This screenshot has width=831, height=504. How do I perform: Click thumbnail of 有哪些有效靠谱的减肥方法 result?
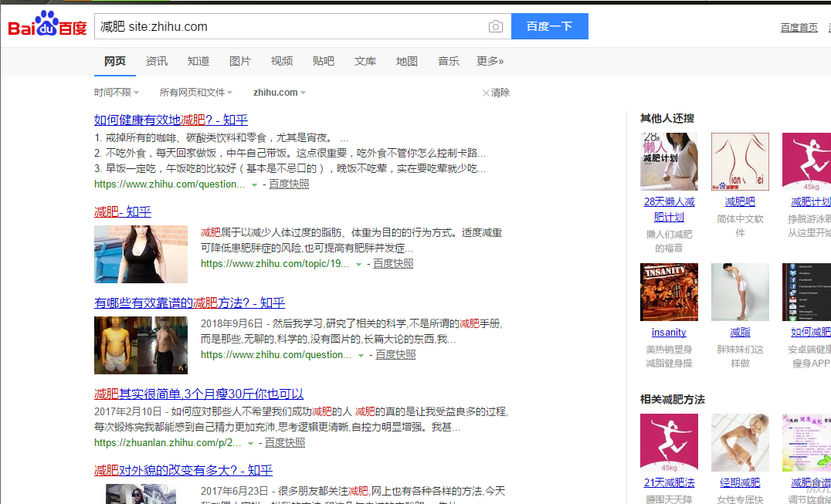[x=141, y=345]
